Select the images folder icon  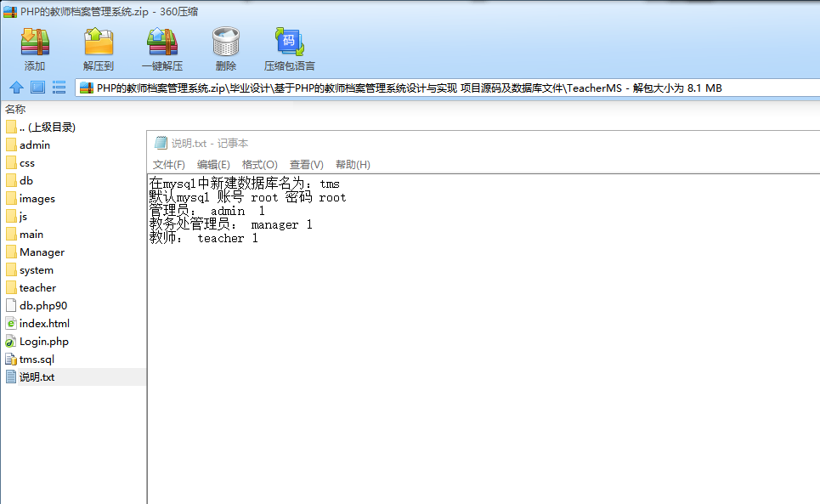pyautogui.click(x=11, y=198)
